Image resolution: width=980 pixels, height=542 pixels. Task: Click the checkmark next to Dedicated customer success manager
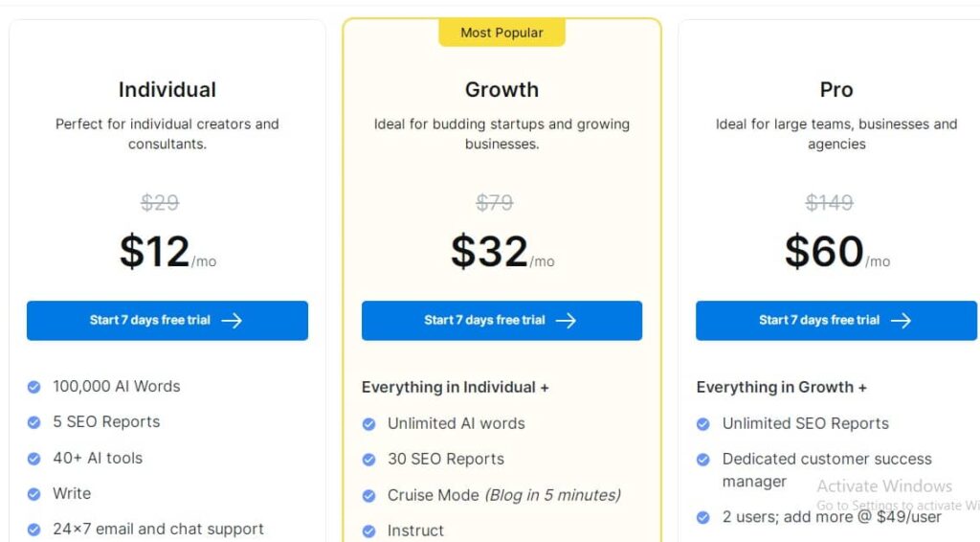(x=703, y=460)
